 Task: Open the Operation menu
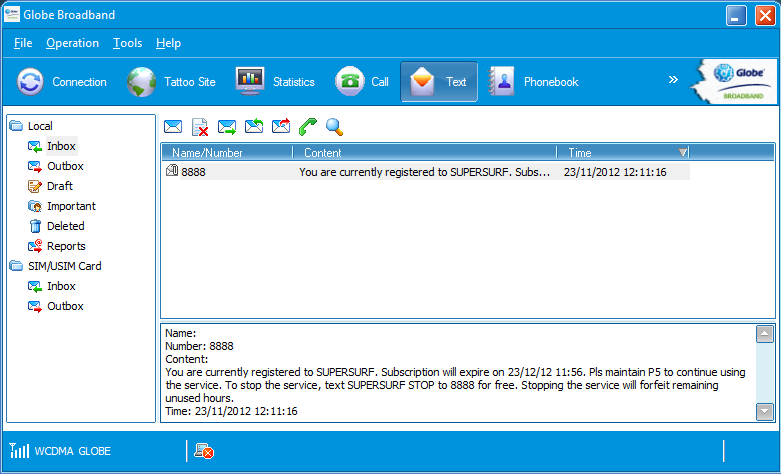pyautogui.click(x=72, y=43)
